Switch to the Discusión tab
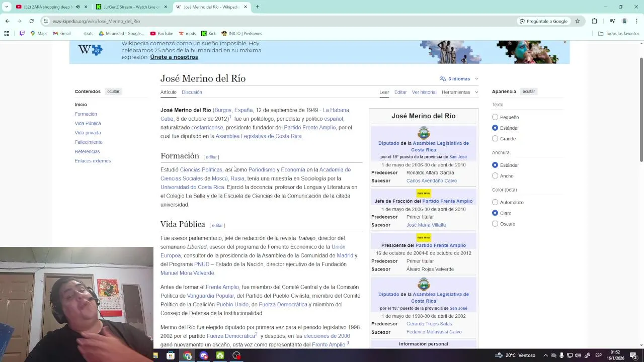This screenshot has height=362, width=644. click(x=192, y=92)
